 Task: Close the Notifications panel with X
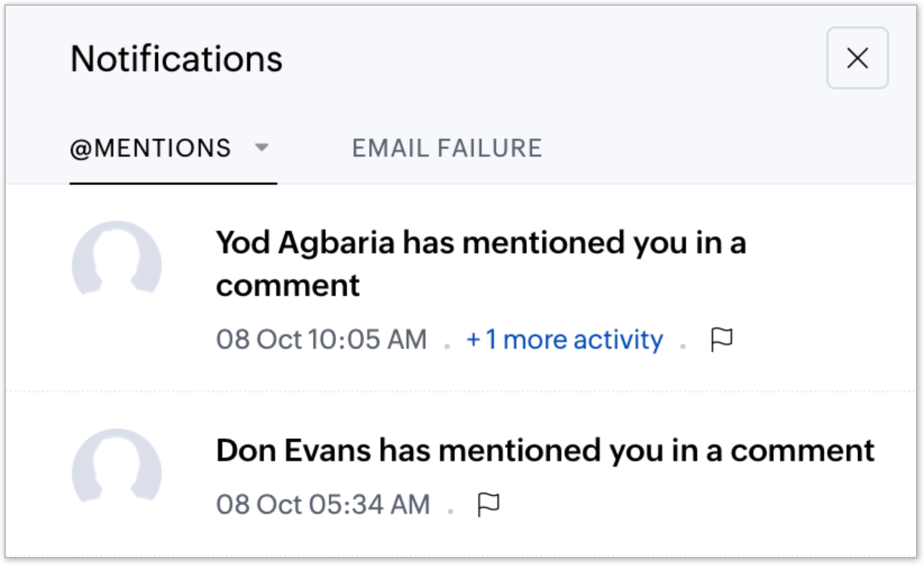[x=857, y=58]
